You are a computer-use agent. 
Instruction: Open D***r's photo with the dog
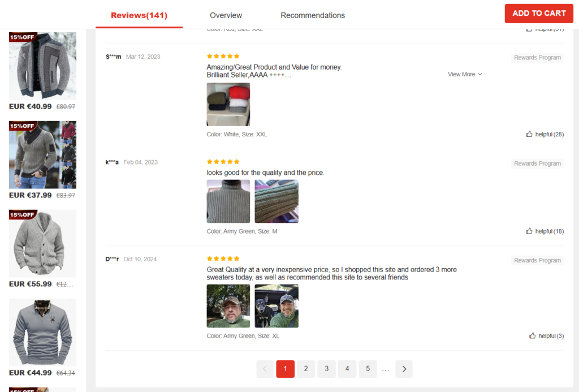point(276,306)
